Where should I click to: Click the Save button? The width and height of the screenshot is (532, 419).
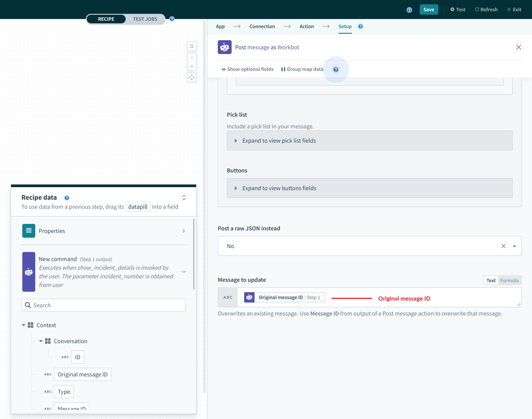click(428, 10)
